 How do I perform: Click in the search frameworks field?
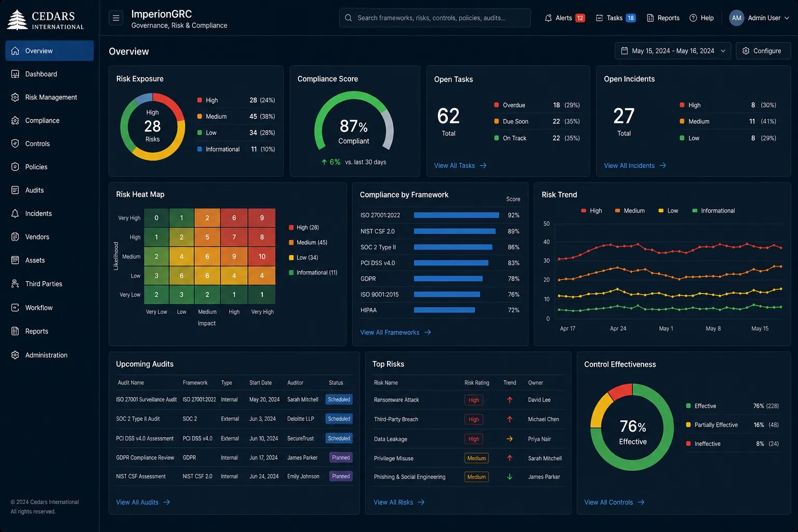tap(435, 18)
